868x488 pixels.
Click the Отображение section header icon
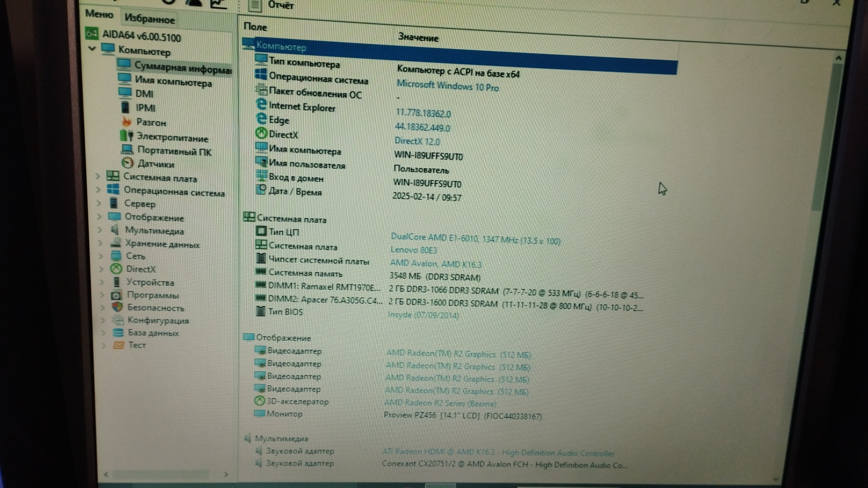(248, 337)
